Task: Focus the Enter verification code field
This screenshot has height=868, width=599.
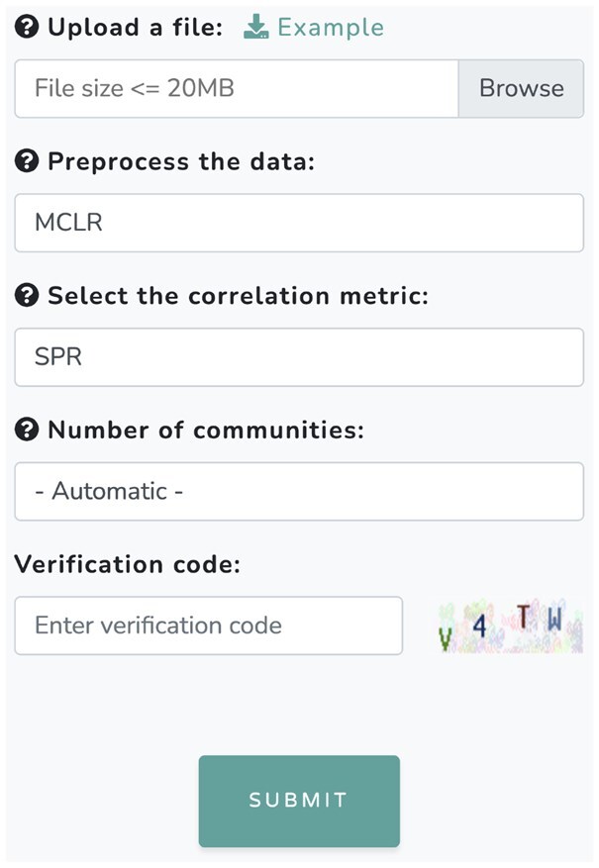Action: click(x=208, y=626)
